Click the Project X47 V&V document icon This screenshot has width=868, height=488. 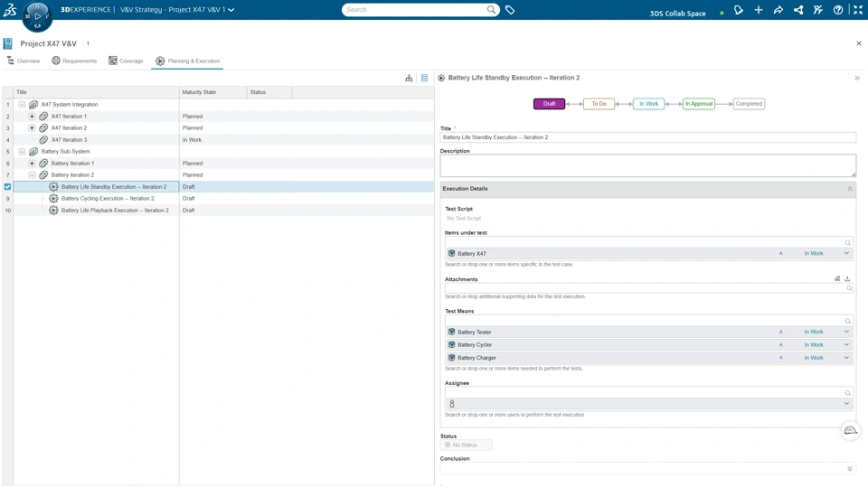pos(8,43)
